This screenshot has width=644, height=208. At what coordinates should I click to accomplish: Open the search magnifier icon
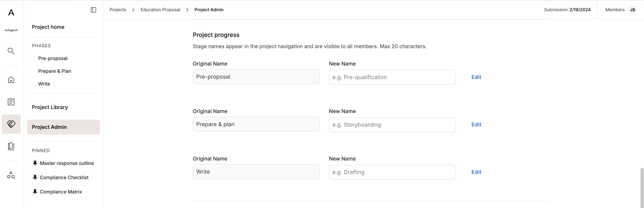click(x=11, y=51)
